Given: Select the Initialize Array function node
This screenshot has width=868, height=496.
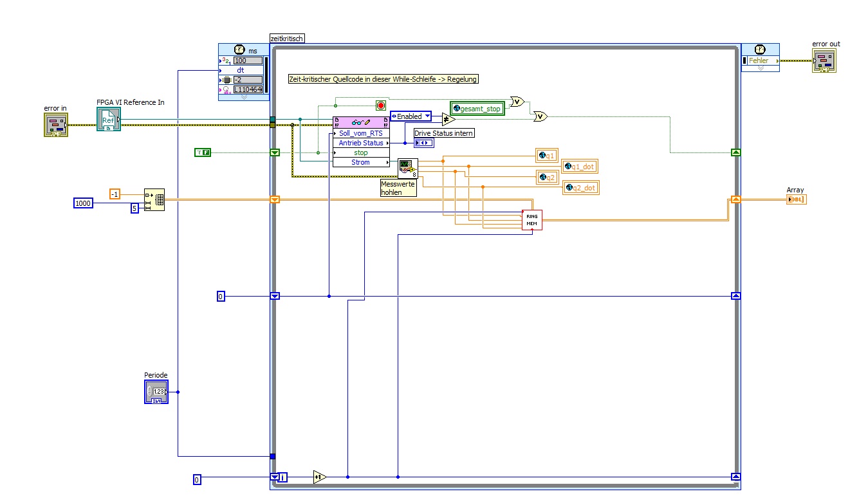Looking at the screenshot, I should pyautogui.click(x=154, y=199).
